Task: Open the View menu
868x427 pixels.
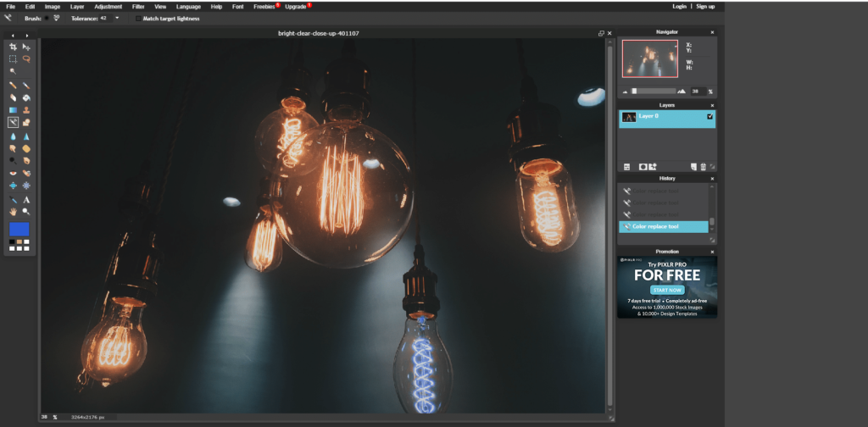Action: pos(160,7)
